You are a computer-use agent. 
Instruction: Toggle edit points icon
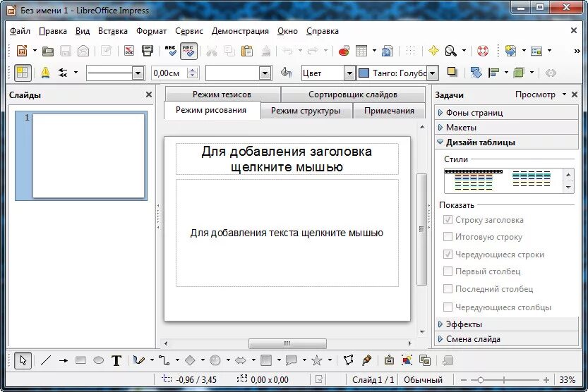[349, 360]
